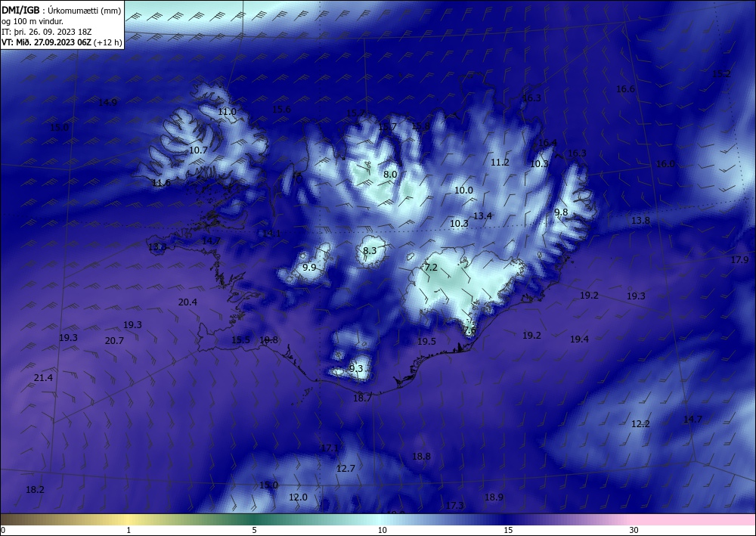Click the 15.5 value on Reykjanes
The image size is (756, 536).
(x=240, y=340)
